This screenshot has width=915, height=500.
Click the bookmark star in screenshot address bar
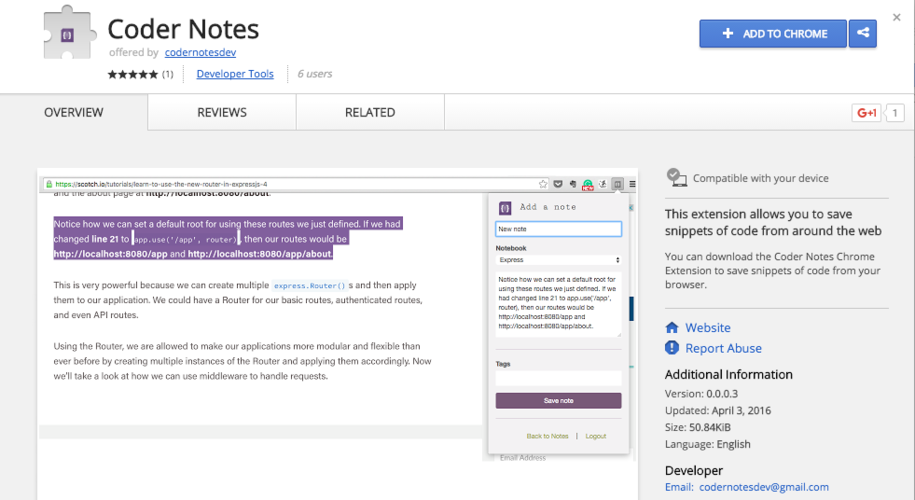[543, 184]
